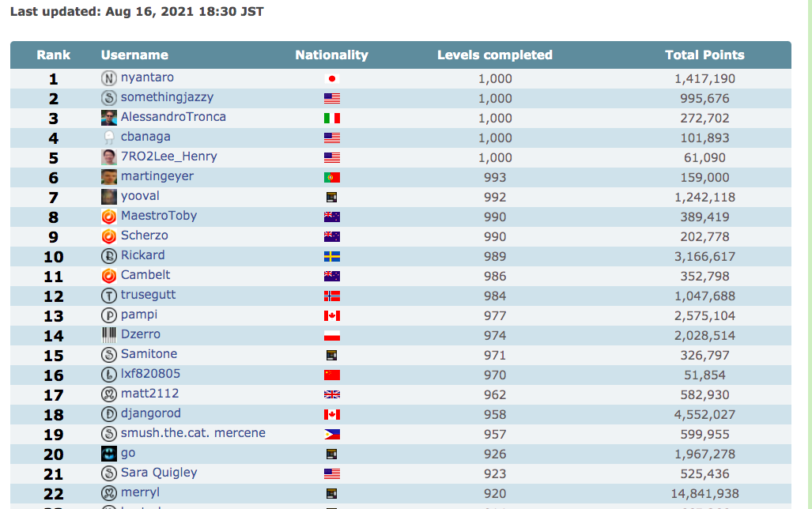The width and height of the screenshot is (812, 509).
Task: Click the Nationality column header
Action: pos(332,55)
